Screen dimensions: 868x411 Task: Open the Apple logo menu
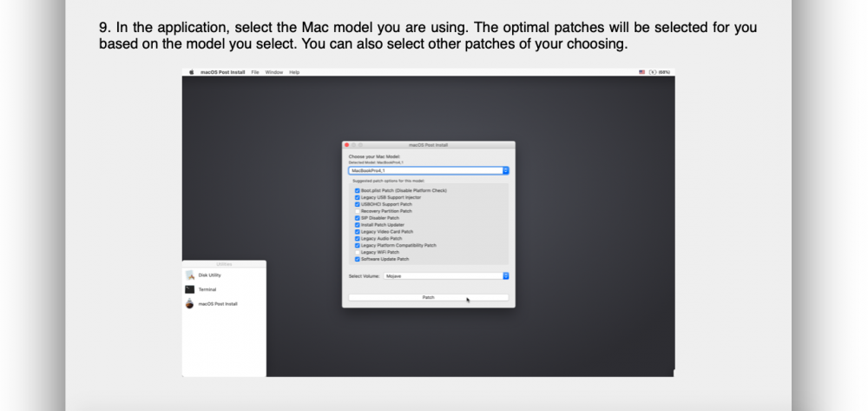coord(192,72)
